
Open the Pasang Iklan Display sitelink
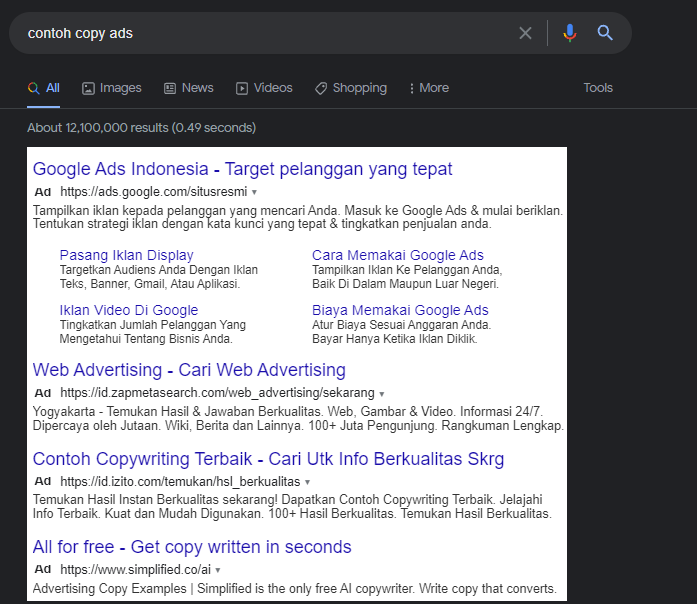tap(127, 256)
